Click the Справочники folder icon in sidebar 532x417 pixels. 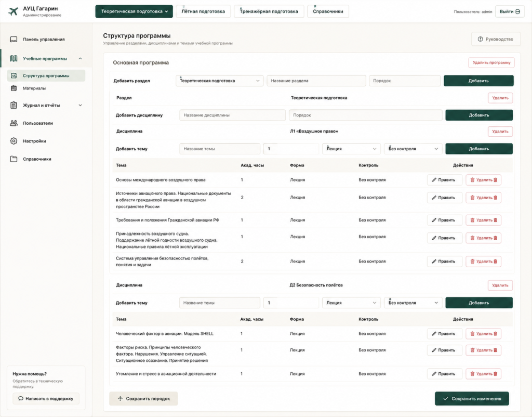(x=14, y=159)
